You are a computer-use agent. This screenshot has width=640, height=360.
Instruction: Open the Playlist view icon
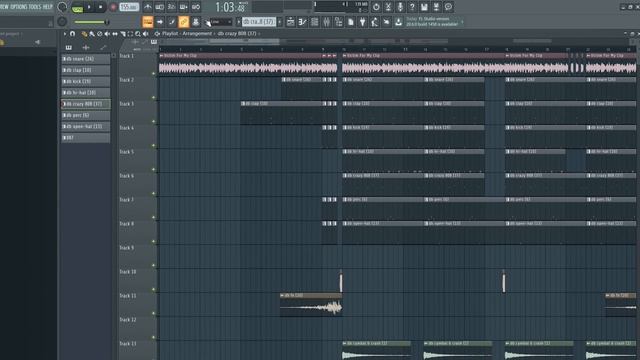point(290,22)
